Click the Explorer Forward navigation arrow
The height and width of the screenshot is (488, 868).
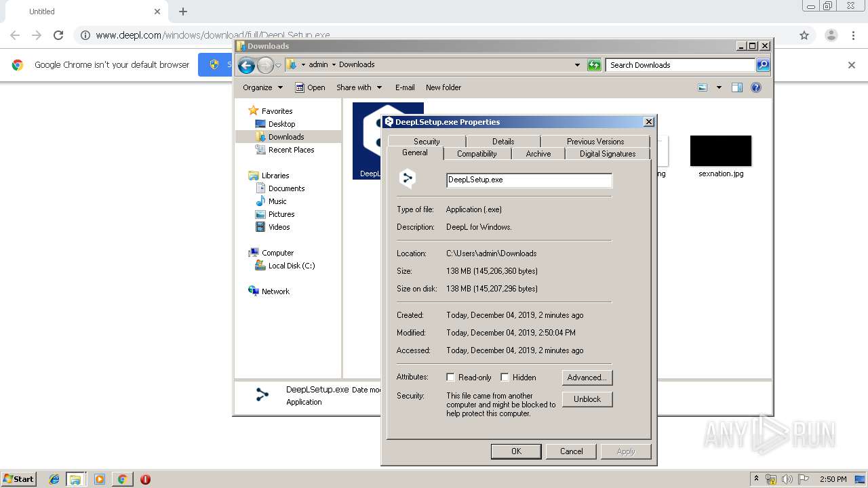(265, 65)
